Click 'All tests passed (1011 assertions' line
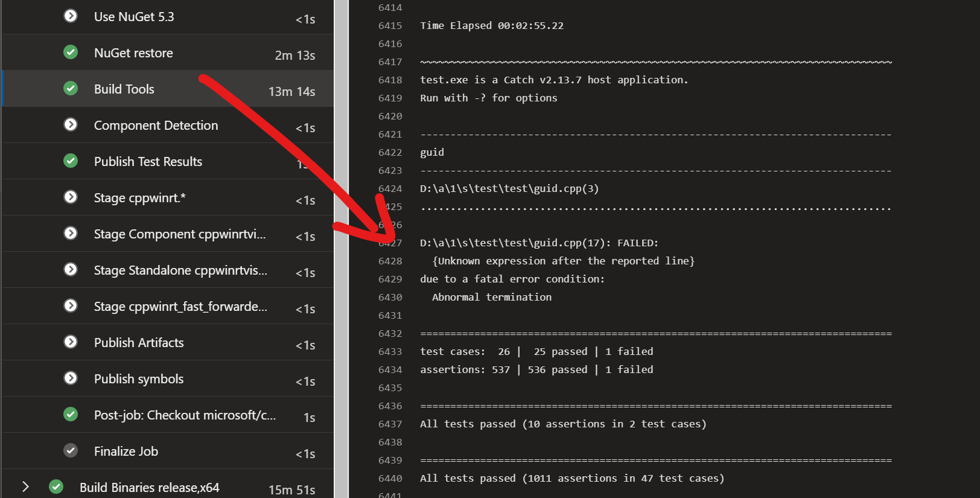Viewport: 980px width, 498px height. (x=572, y=478)
